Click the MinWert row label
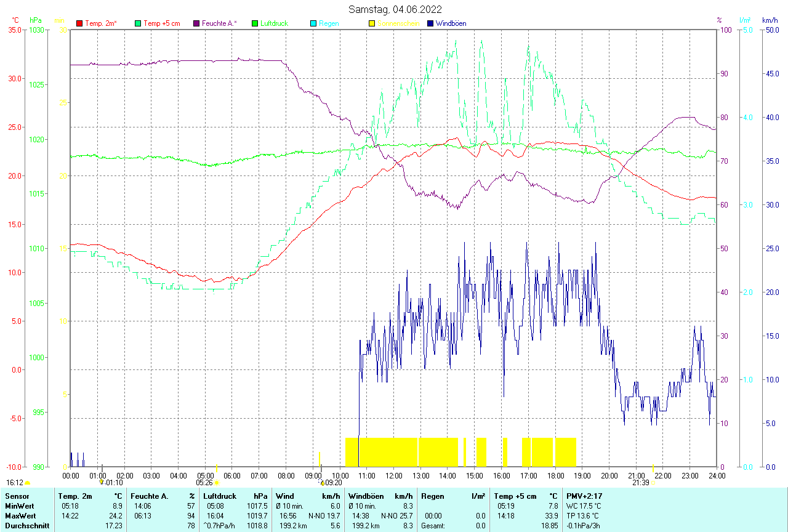This screenshot has width=788, height=532. coord(19,506)
